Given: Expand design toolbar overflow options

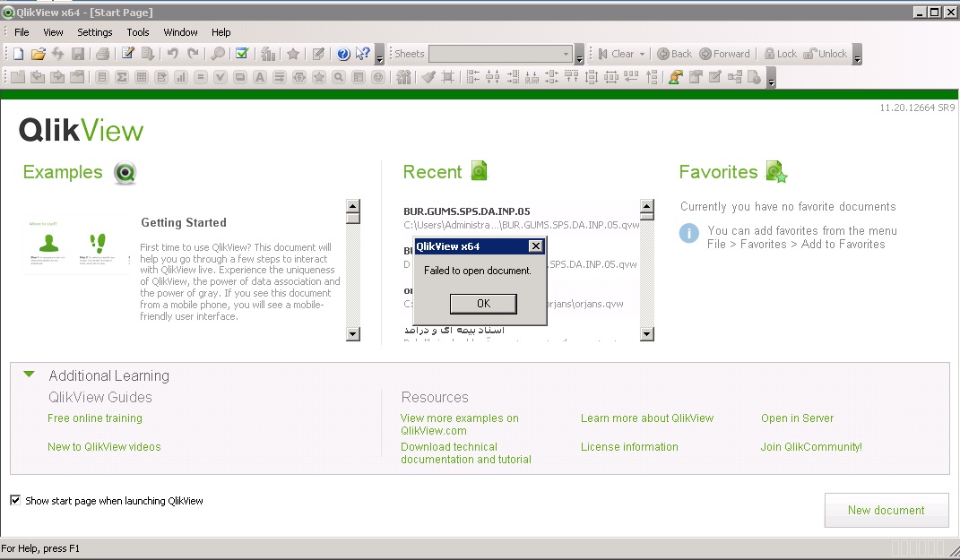Looking at the screenshot, I should point(772,78).
